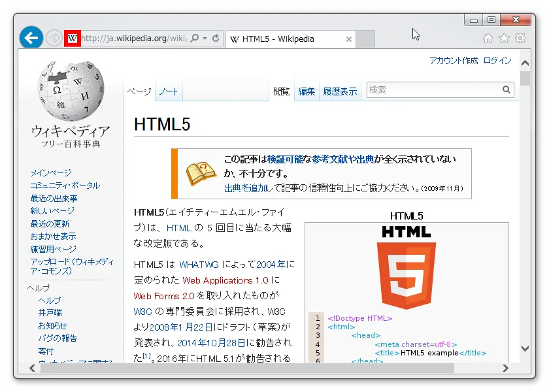Open the 検証可能 link in notice
This screenshot has height=392, width=549.
pyautogui.click(x=285, y=159)
